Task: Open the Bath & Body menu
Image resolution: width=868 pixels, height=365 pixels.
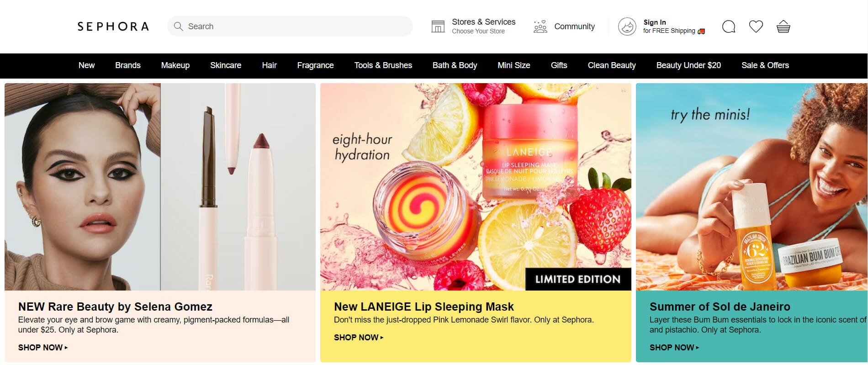Action: [x=455, y=65]
